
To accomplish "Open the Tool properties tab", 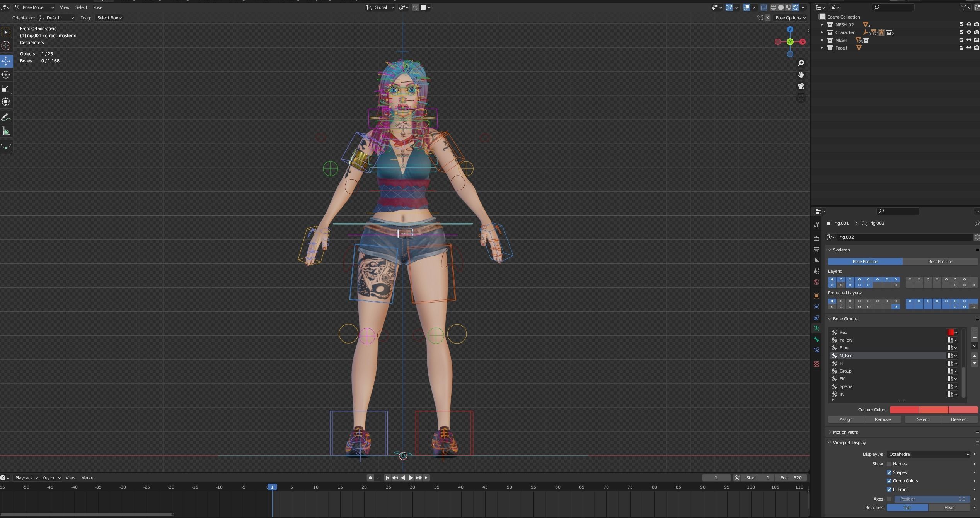I will (816, 225).
